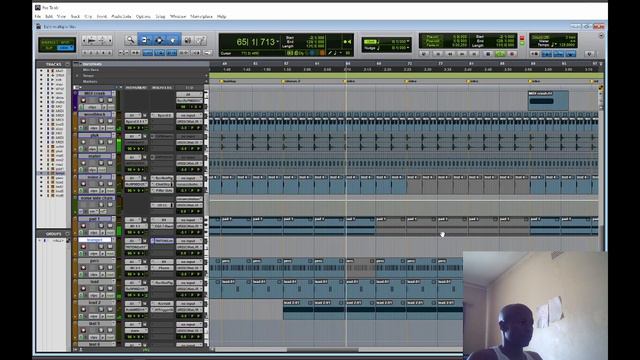Click the transport Record button

coord(512,54)
